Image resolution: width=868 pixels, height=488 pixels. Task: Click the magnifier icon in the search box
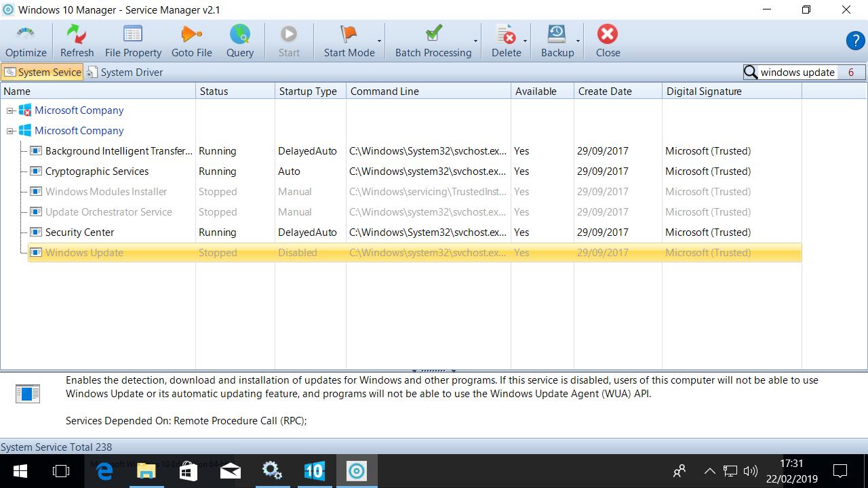pos(751,73)
